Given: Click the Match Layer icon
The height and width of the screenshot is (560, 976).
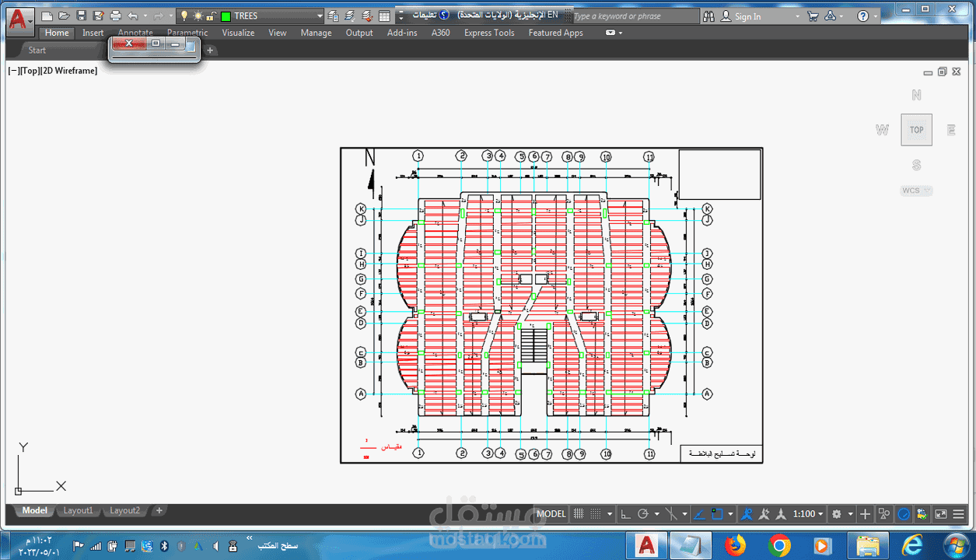Looking at the screenshot, I should 367,16.
